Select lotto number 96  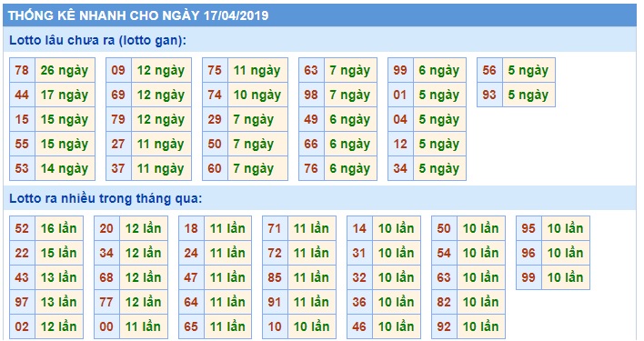pyautogui.click(x=528, y=253)
